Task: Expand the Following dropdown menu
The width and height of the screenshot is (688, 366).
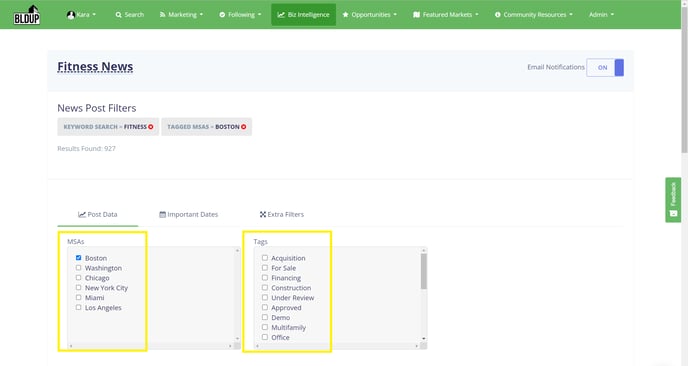Action: pyautogui.click(x=240, y=14)
